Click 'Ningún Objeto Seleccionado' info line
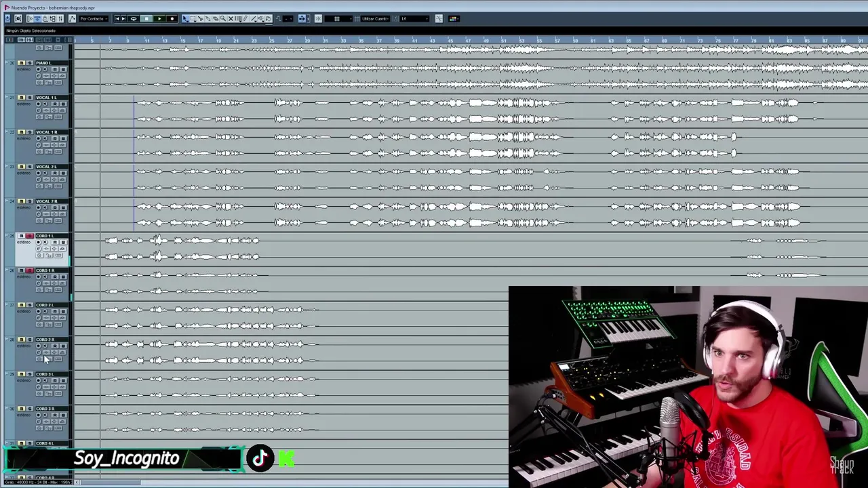This screenshot has height=488, width=868. tap(31, 30)
